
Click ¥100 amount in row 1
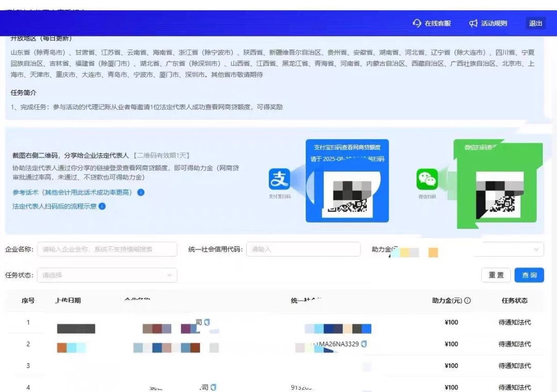(x=451, y=322)
